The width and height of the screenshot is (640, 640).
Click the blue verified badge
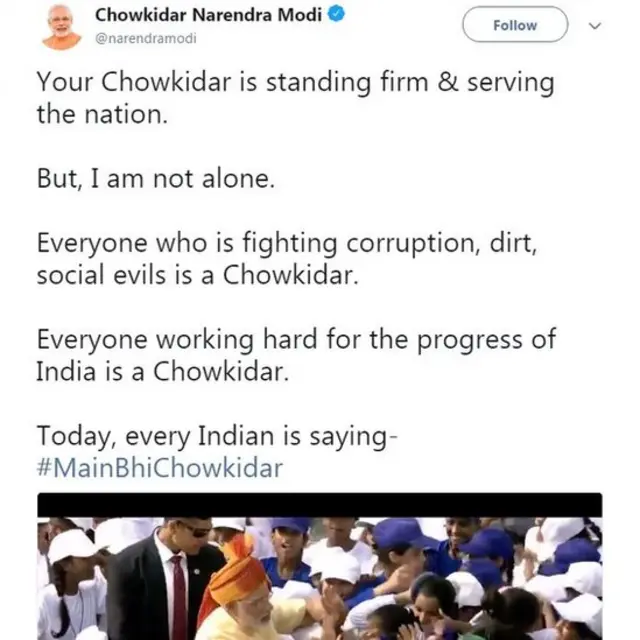pyautogui.click(x=338, y=16)
